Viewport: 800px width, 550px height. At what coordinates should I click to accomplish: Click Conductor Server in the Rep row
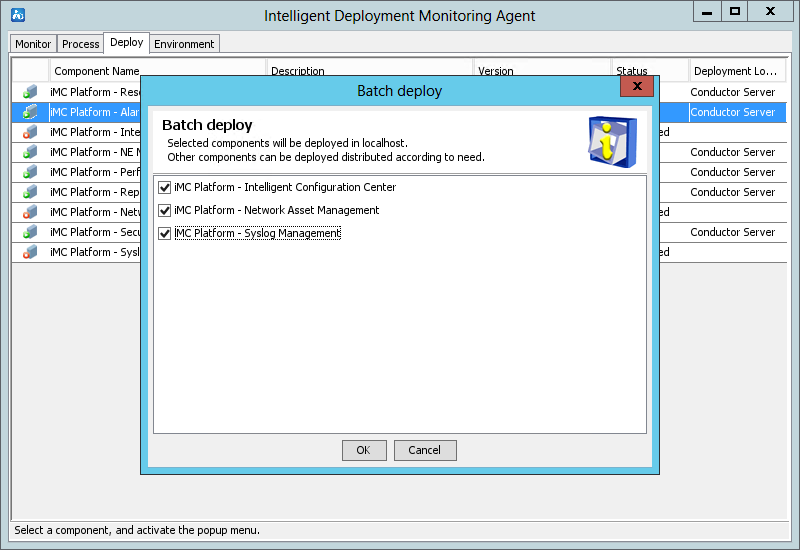pos(733,192)
